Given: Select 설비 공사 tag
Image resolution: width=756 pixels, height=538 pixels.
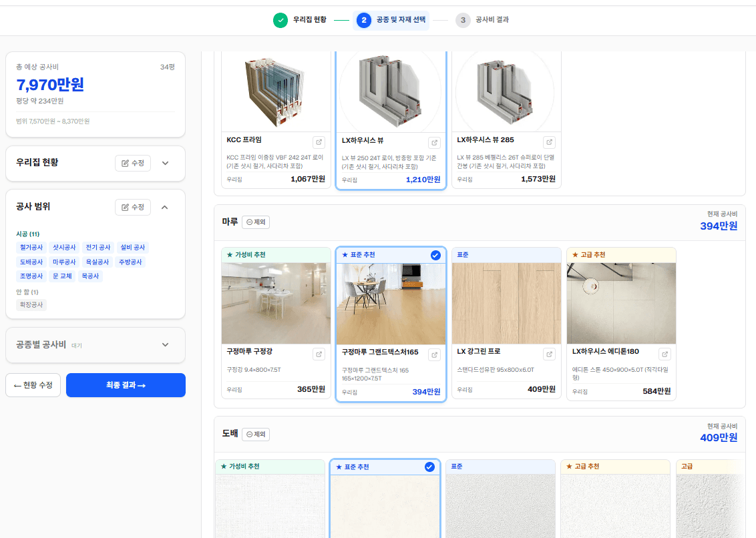Looking at the screenshot, I should [133, 248].
